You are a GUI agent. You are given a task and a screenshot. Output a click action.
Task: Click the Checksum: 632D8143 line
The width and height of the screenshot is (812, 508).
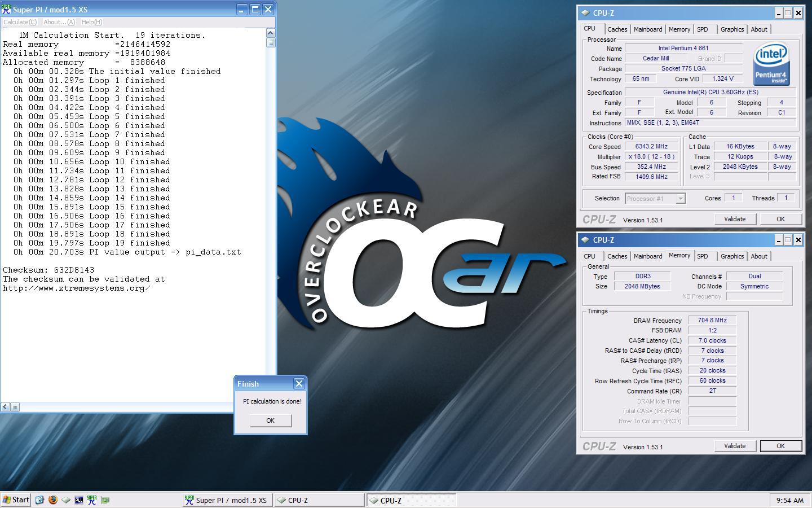pos(48,270)
